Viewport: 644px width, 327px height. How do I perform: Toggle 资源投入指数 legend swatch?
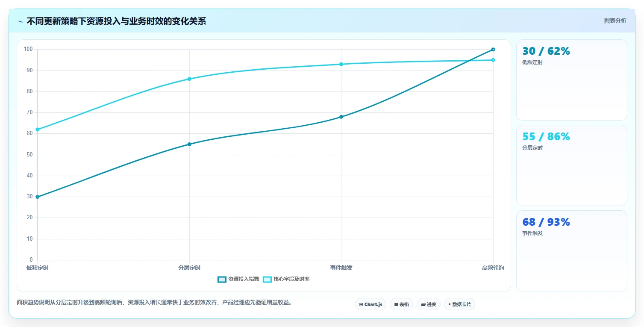pyautogui.click(x=222, y=279)
